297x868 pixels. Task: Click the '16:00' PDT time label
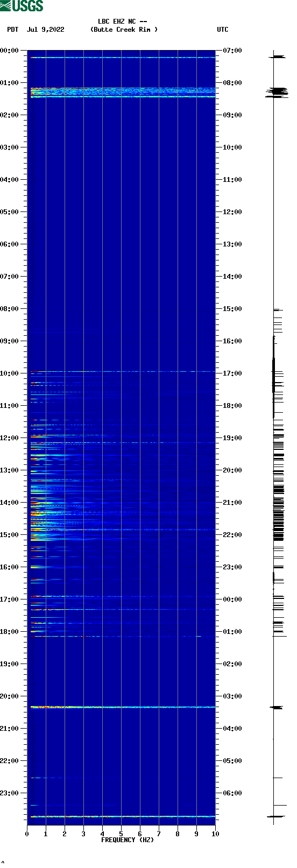tap(10, 567)
